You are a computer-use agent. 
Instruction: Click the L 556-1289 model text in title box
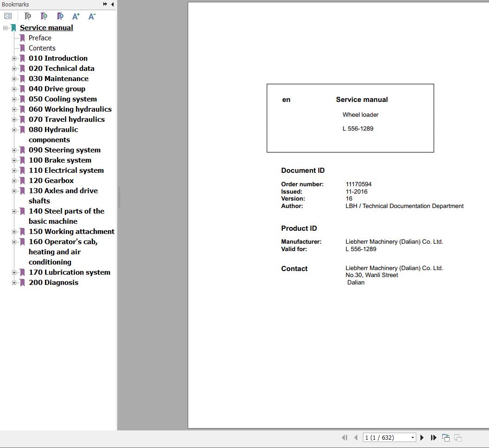click(358, 129)
